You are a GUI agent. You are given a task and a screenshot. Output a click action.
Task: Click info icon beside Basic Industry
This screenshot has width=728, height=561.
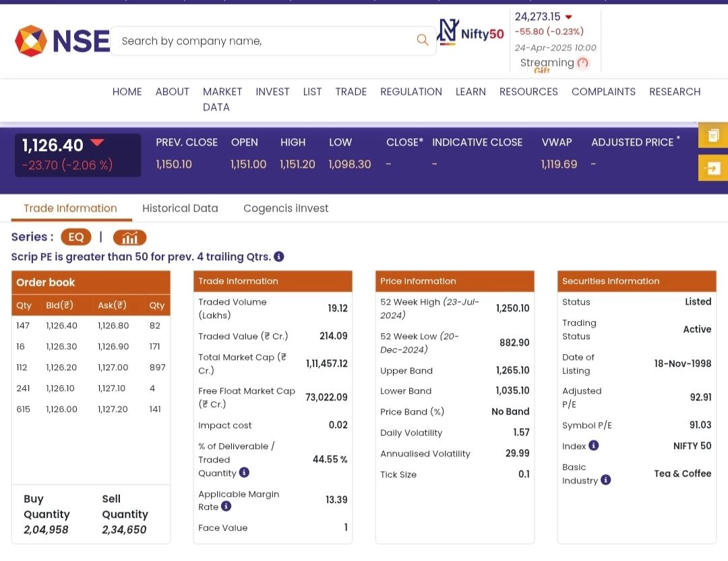pyautogui.click(x=606, y=480)
